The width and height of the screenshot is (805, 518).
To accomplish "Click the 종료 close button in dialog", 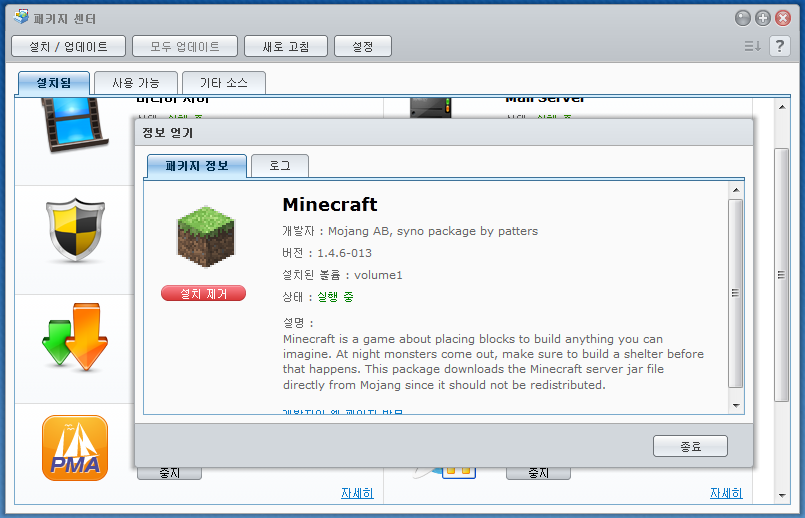I will pyautogui.click(x=691, y=446).
